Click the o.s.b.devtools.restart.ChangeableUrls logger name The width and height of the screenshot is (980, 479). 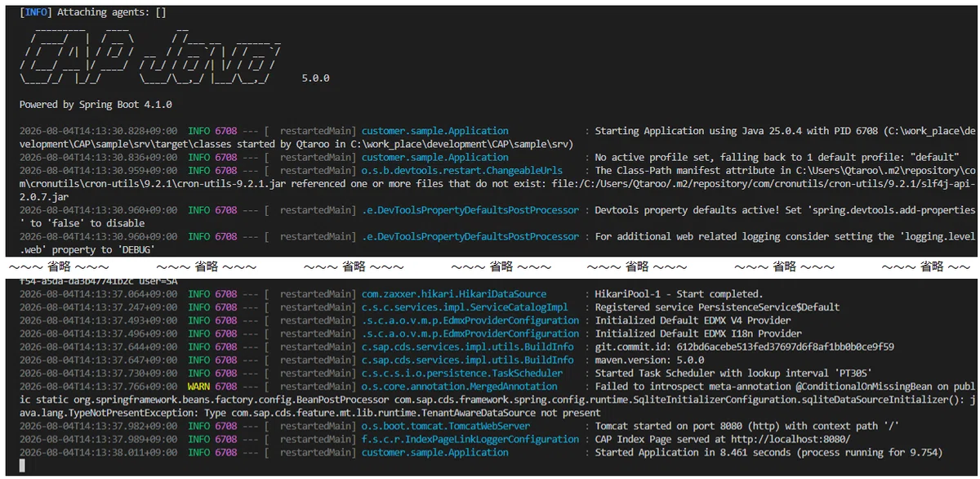[462, 171]
